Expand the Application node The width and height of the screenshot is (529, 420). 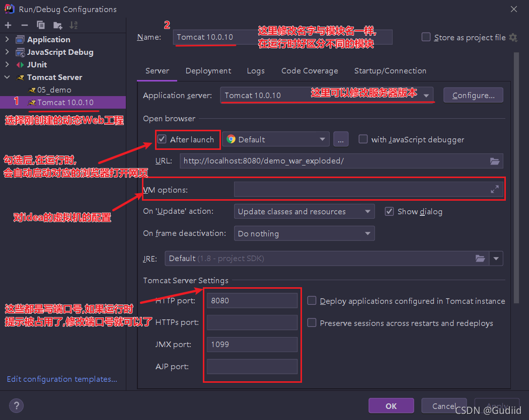click(x=7, y=39)
